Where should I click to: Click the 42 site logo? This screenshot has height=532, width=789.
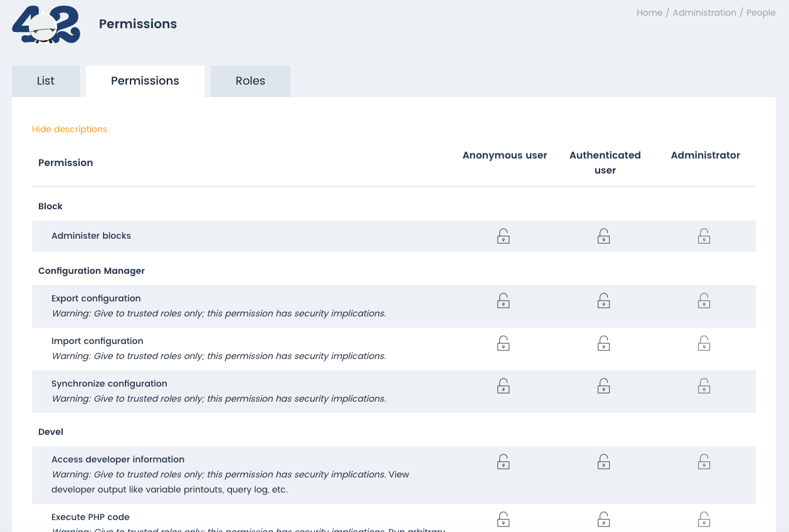pos(46,24)
